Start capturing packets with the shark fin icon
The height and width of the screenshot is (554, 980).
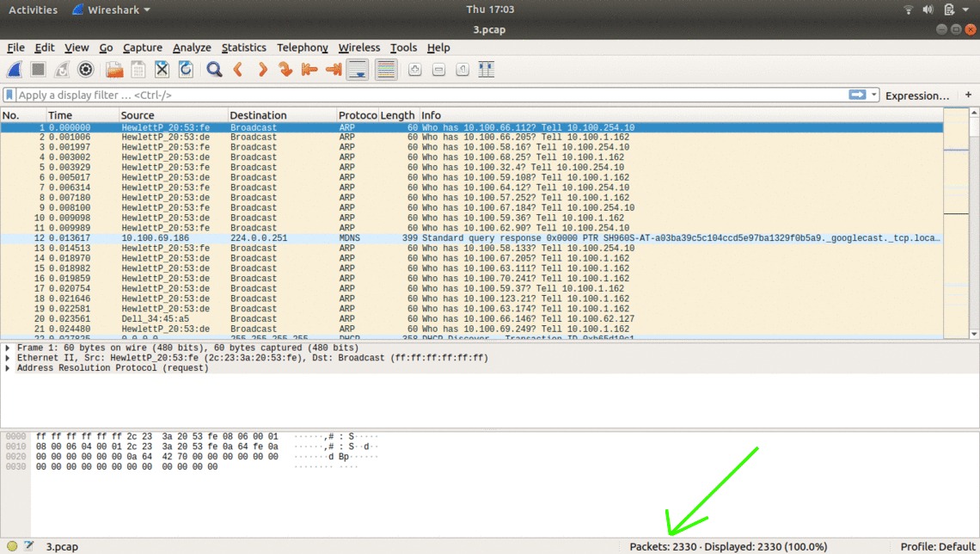(x=15, y=70)
